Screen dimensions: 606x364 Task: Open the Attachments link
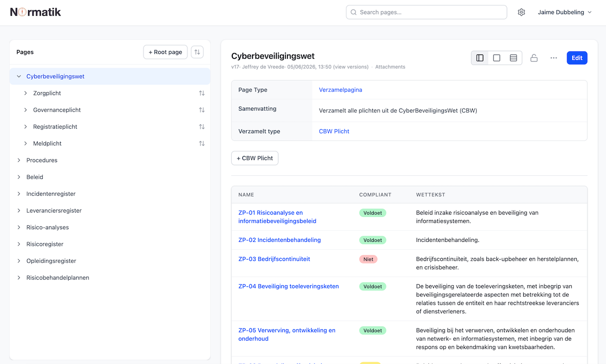click(x=390, y=67)
